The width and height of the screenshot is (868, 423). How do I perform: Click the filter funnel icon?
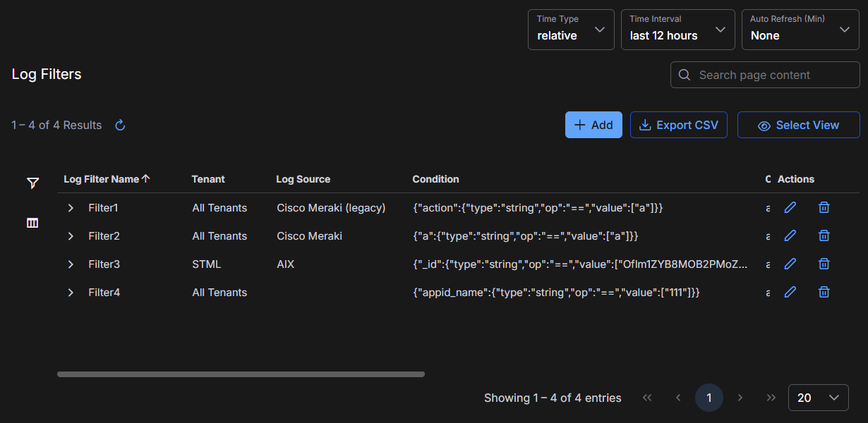(x=32, y=183)
